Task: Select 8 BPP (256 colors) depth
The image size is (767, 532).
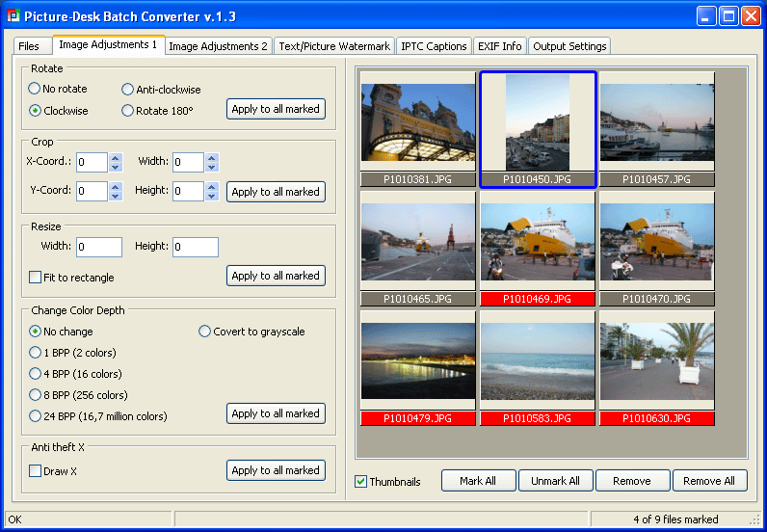Action: click(36, 395)
